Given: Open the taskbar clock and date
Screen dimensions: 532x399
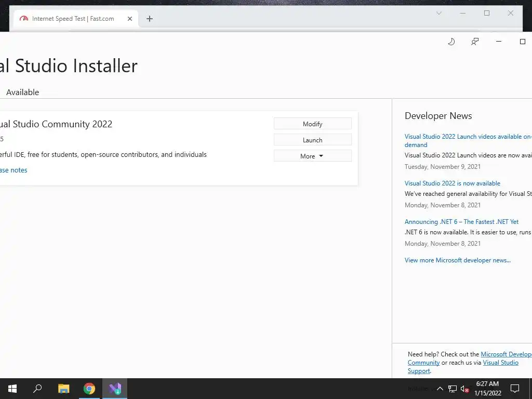Looking at the screenshot, I should [487, 389].
